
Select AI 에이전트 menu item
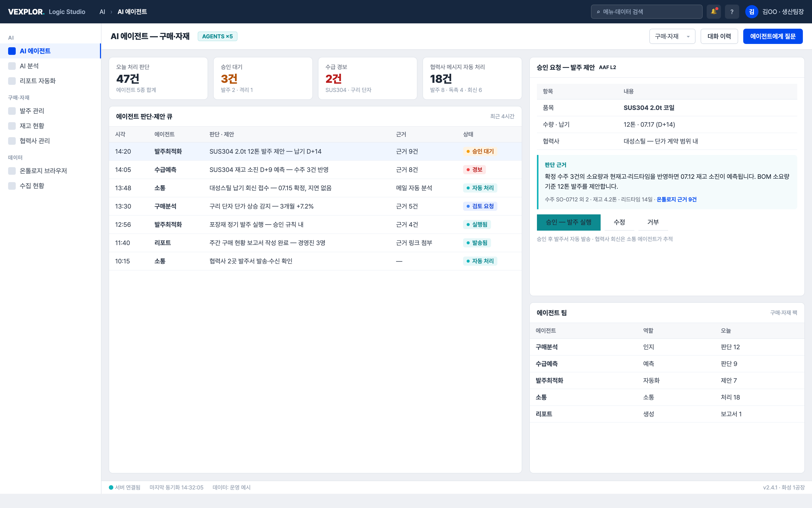[x=50, y=51]
